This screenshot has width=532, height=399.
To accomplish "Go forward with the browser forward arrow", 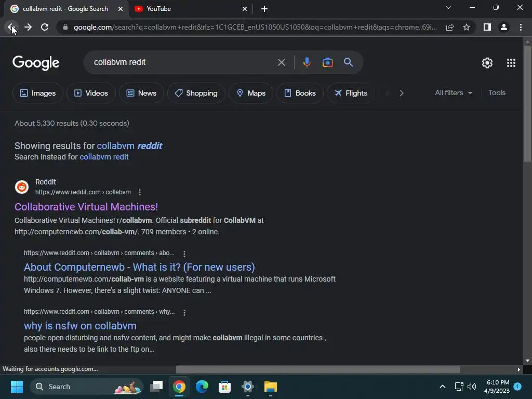I will [28, 27].
